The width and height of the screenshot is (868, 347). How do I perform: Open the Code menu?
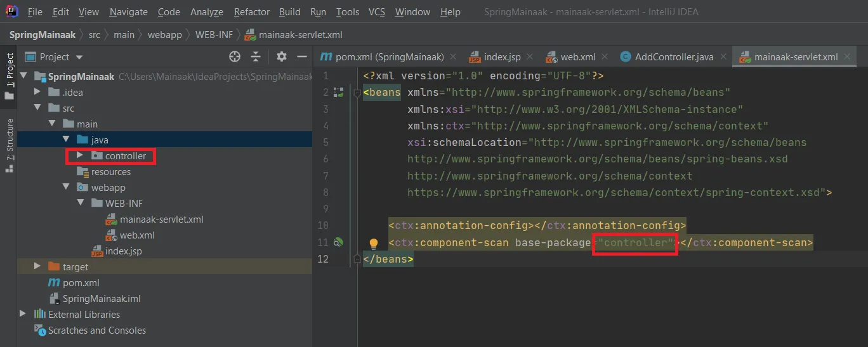[169, 12]
